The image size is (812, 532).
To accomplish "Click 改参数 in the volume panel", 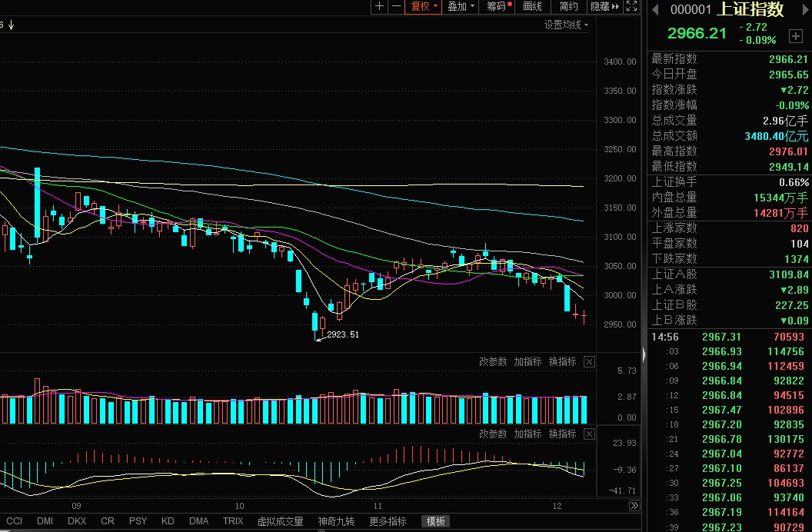I will click(493, 362).
